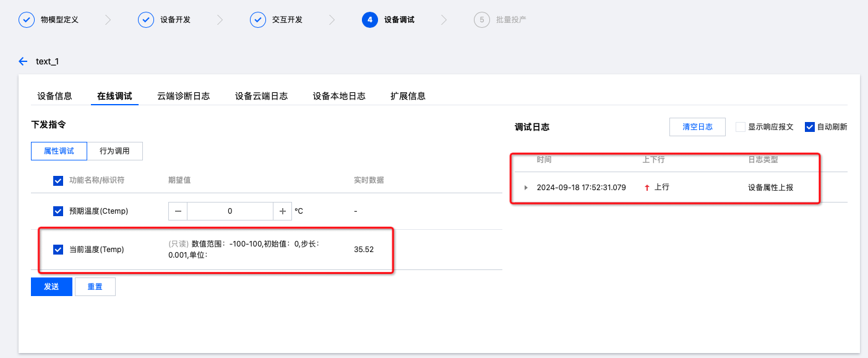Viewport: 868px width, 358px height.
Task: Click the 设备开发 step checkmark icon
Action: point(146,20)
